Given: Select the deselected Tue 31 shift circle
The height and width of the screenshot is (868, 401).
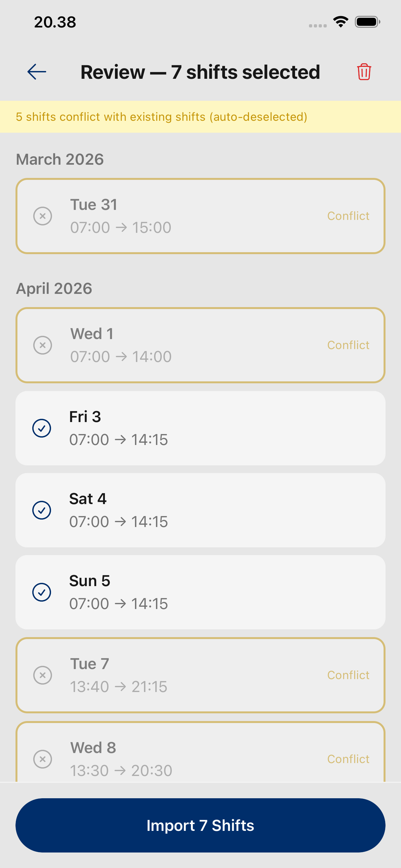Looking at the screenshot, I should pyautogui.click(x=43, y=216).
